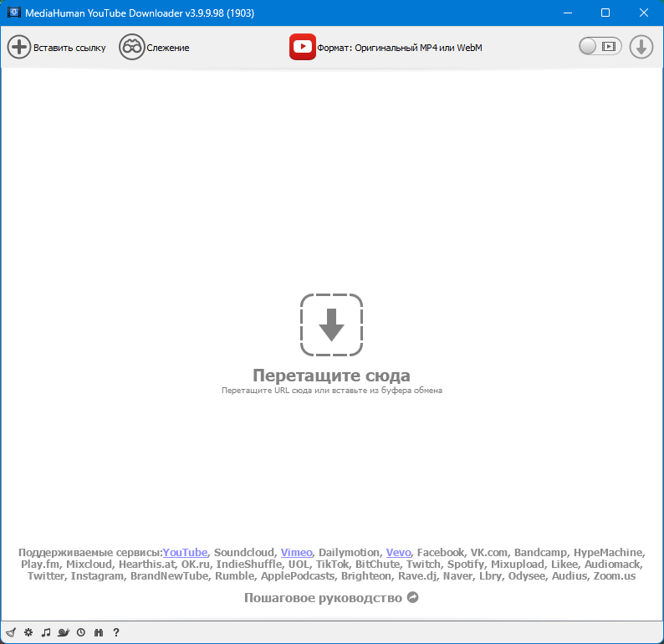This screenshot has width=664, height=644.
Task: Click the dashed drop zone arrow icon
Action: (x=331, y=325)
